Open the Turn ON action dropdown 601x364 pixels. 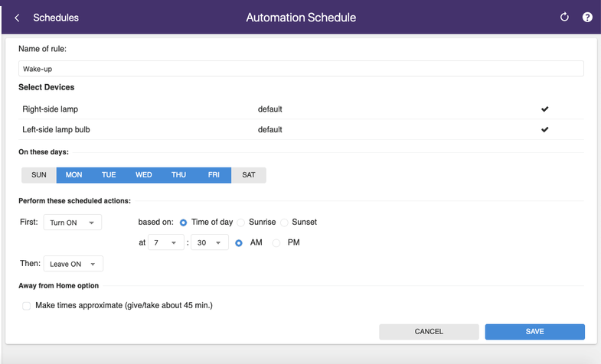pyautogui.click(x=73, y=223)
